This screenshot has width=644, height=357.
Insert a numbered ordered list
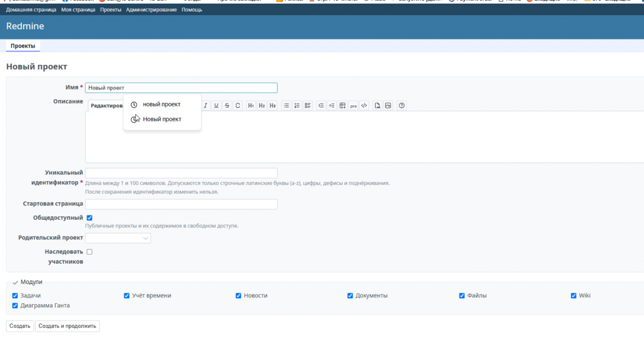297,105
